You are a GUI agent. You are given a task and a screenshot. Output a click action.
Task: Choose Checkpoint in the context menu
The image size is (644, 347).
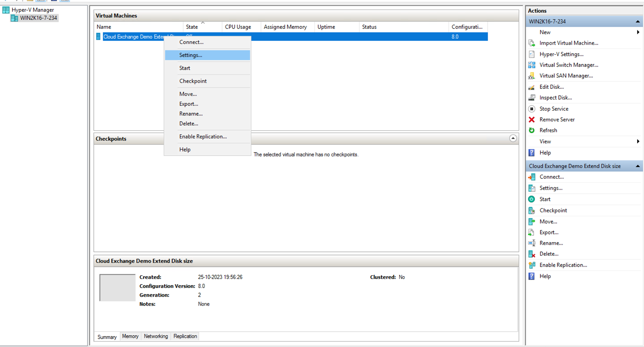click(x=208, y=81)
